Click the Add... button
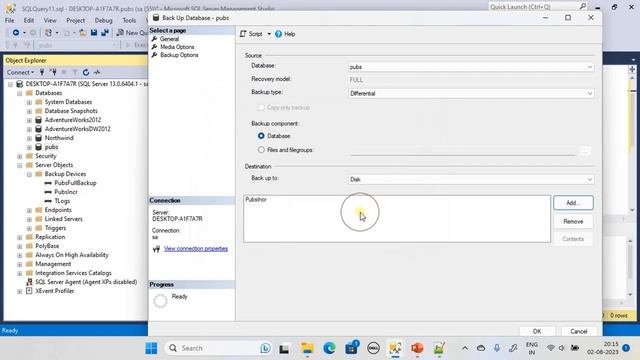Viewport: 640px width, 360px height. [x=573, y=203]
